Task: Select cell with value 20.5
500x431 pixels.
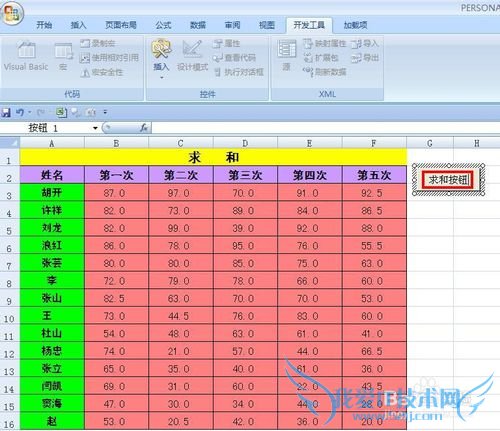Action: [181, 421]
